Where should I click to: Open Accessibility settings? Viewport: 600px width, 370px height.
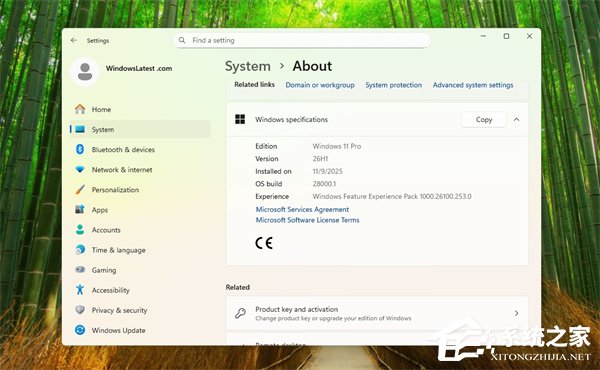coord(140,290)
